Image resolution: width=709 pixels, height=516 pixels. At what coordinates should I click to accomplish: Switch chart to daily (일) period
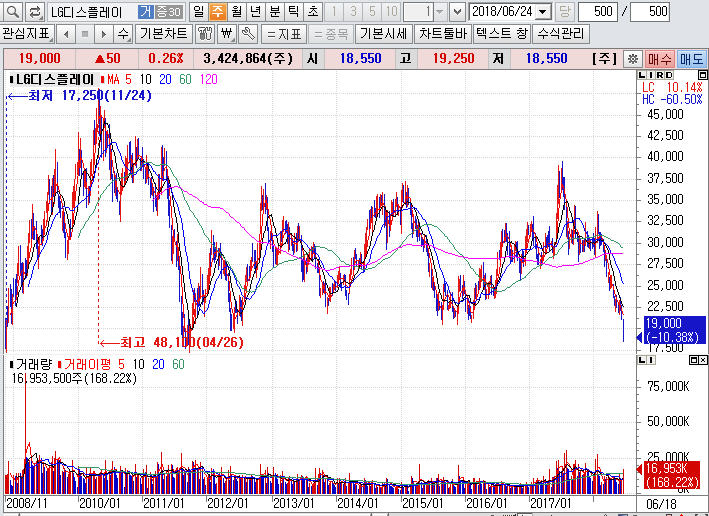point(197,11)
